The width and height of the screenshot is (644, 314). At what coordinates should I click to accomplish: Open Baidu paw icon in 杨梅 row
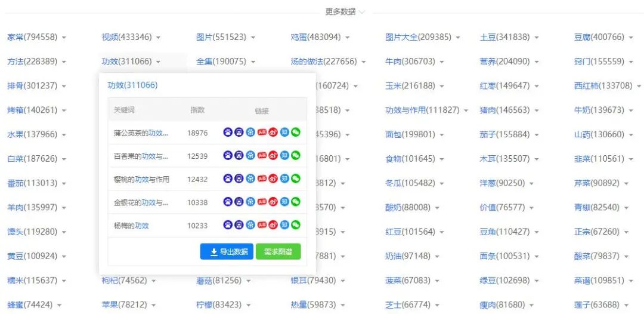228,225
